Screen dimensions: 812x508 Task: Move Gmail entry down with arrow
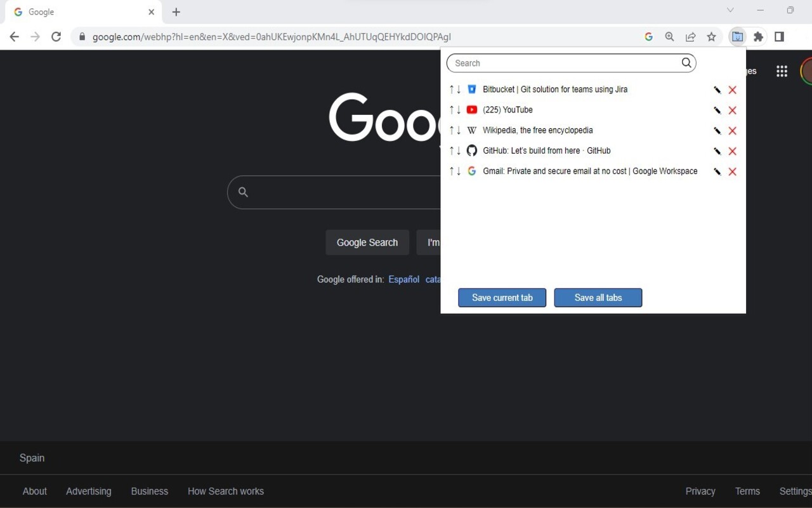point(459,171)
